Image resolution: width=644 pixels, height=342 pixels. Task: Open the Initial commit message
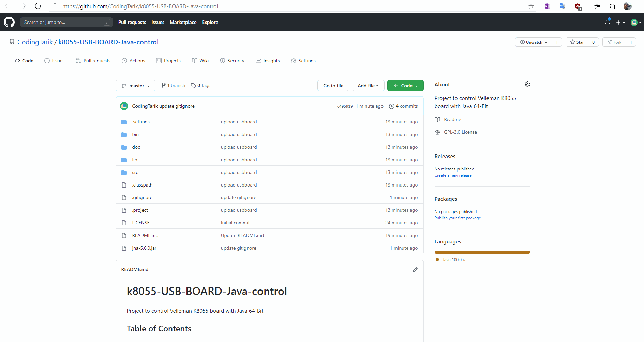235,223
